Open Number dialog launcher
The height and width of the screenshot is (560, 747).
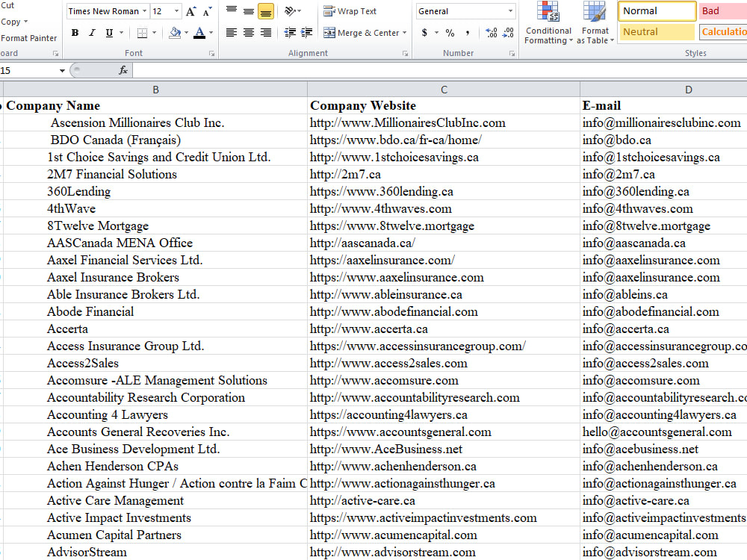pos(512,54)
